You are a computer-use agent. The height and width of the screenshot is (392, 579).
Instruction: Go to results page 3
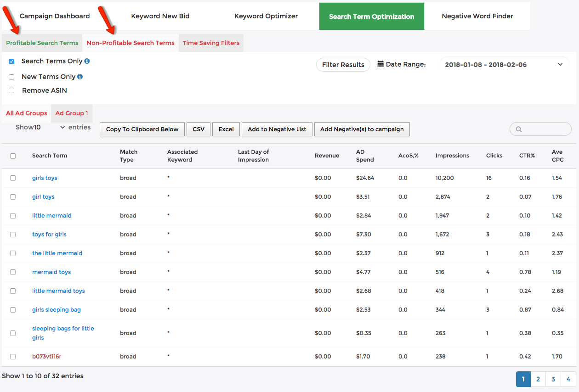(x=553, y=379)
